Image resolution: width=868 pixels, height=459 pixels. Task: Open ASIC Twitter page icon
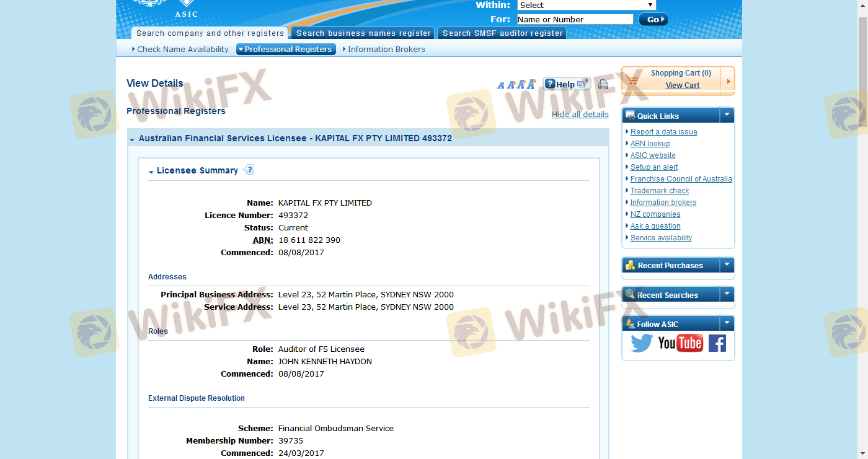tap(642, 343)
